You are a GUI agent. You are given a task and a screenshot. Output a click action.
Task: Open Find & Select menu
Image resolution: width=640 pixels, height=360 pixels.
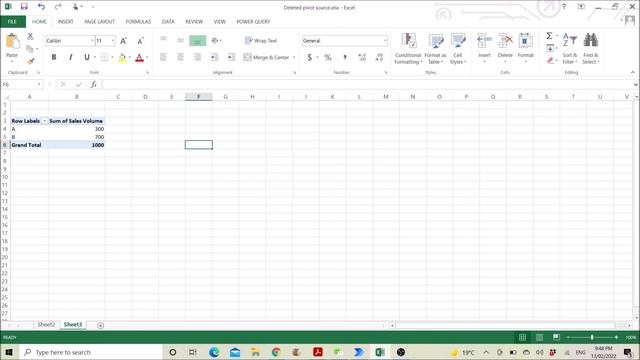coord(591,49)
